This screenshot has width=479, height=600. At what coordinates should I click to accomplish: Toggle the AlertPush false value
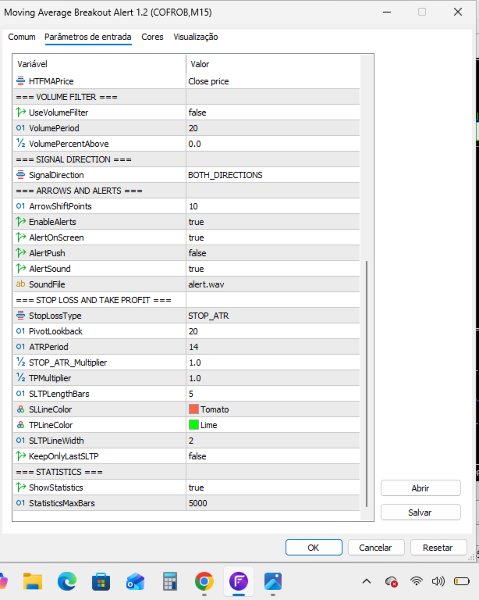tap(273, 253)
